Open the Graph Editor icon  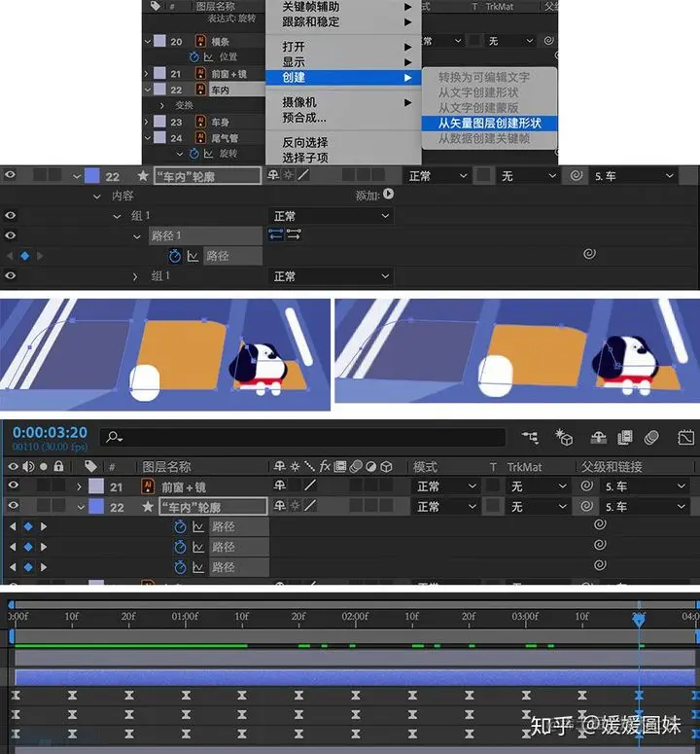click(x=685, y=438)
